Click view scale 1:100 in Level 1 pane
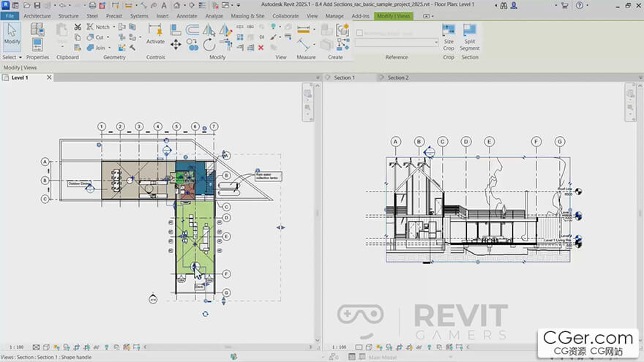 pos(16,347)
